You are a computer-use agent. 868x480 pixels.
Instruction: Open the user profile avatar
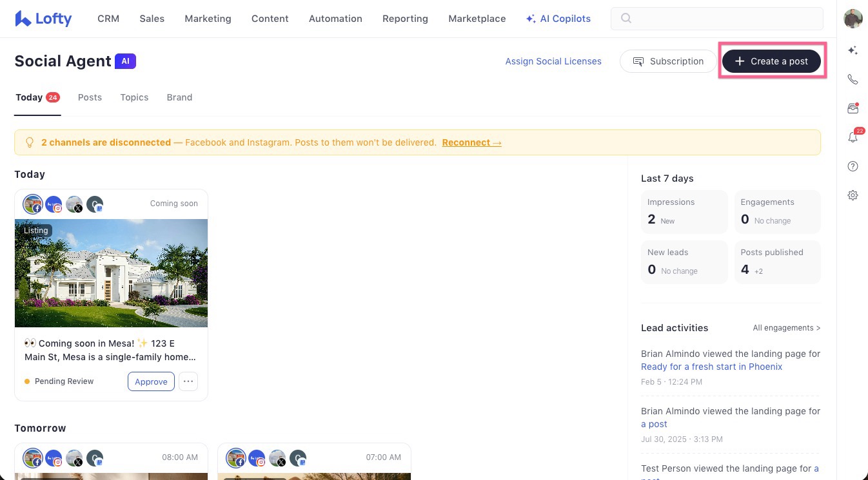click(853, 19)
